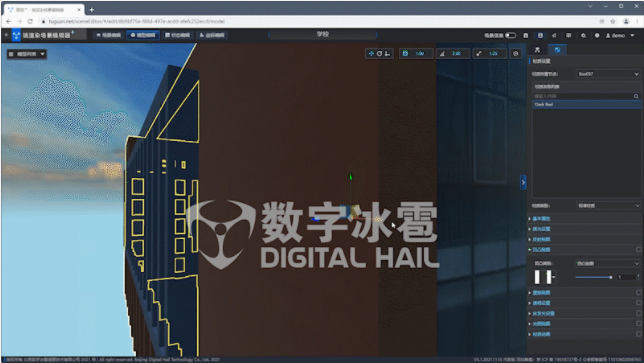Click the round help icon beside demo
644x363 pixels.
[x=597, y=36]
